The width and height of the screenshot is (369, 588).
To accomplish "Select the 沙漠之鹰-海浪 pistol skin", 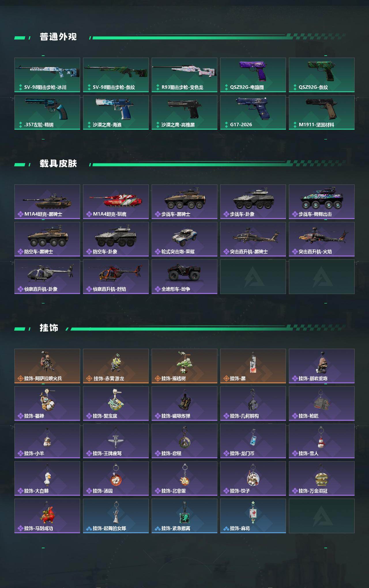I will click(116, 112).
